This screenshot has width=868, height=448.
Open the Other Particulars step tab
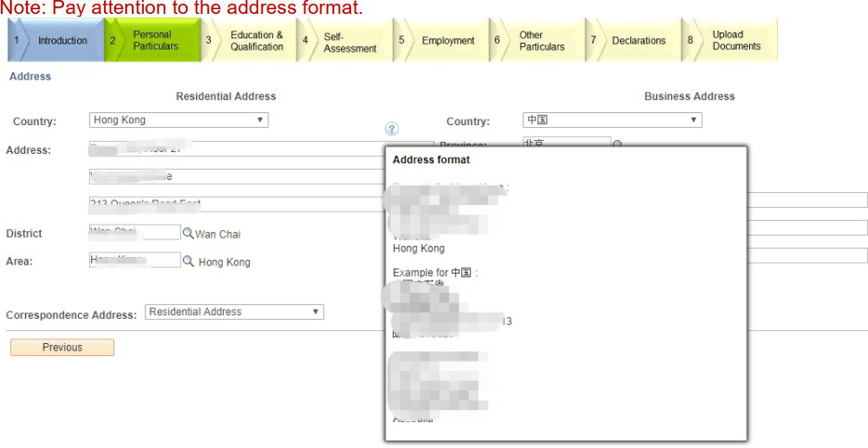point(540,41)
